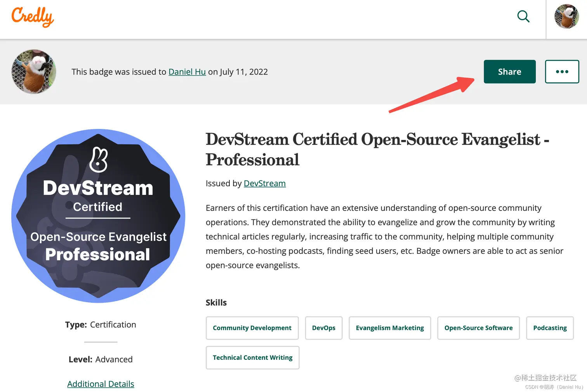The image size is (587, 392).
Task: Select the Podcasting skill tag
Action: [x=550, y=328]
